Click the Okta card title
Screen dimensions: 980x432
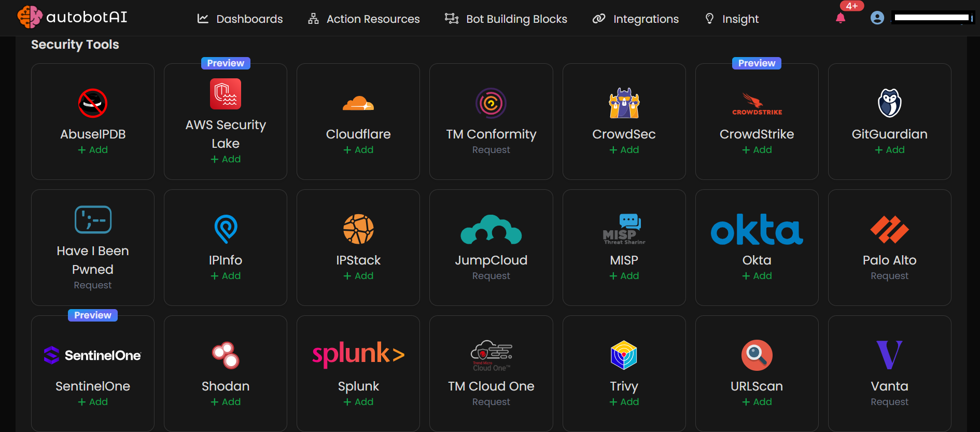click(x=757, y=260)
